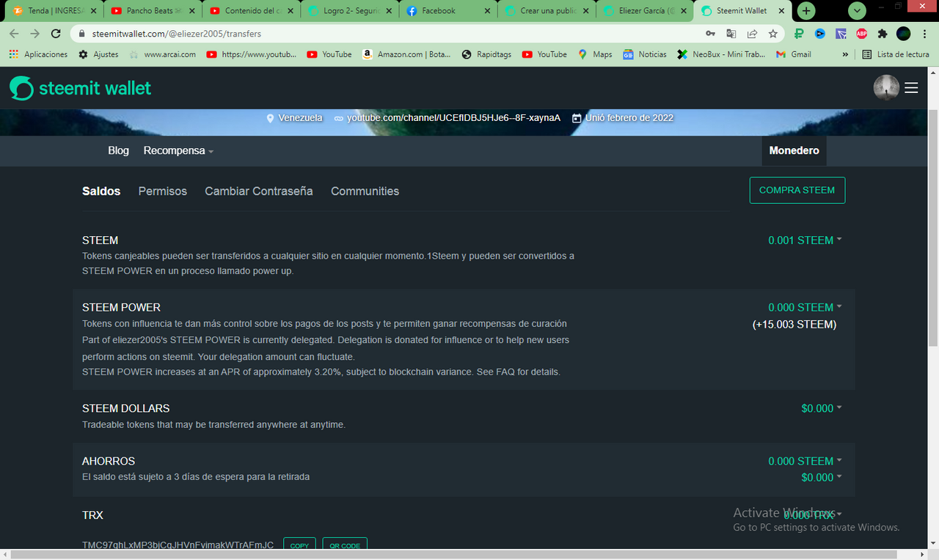Open the Gmail bookmark
Screen dimensions: 939x560
(794, 54)
